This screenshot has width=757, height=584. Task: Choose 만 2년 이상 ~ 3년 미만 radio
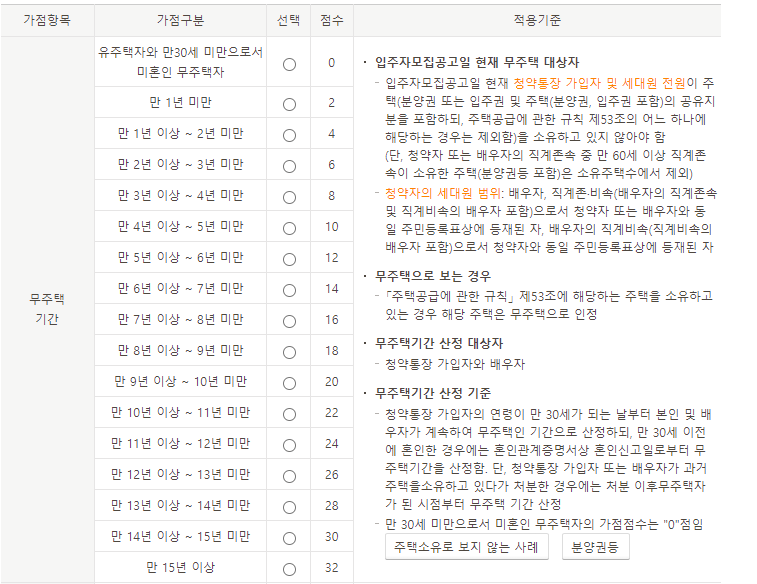(289, 165)
